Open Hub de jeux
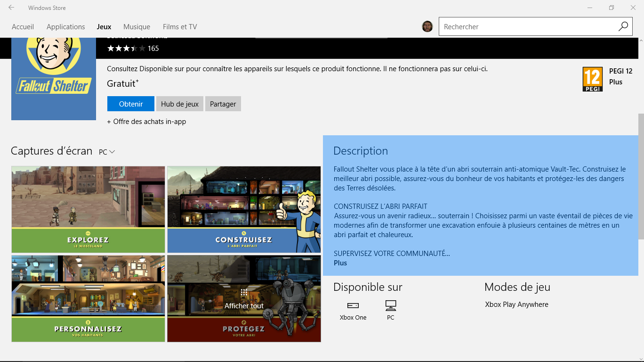644x362 pixels. tap(180, 104)
